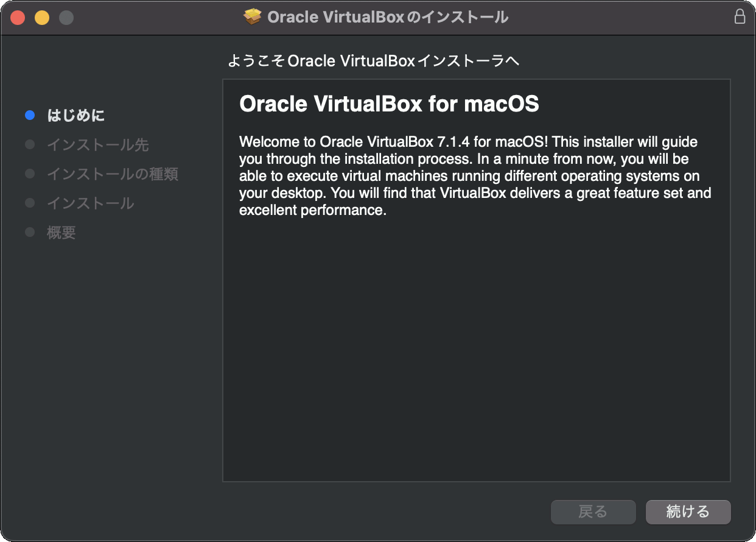This screenshot has width=756, height=542.
Task: Click the step dot next to 概要
Action: [29, 232]
